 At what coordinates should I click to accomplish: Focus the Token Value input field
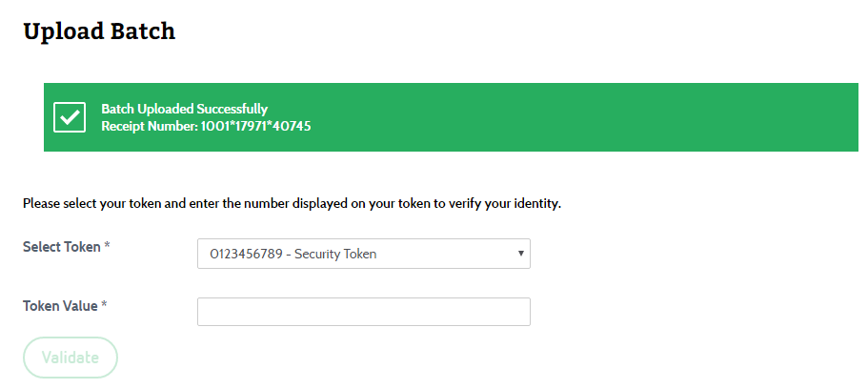(364, 312)
